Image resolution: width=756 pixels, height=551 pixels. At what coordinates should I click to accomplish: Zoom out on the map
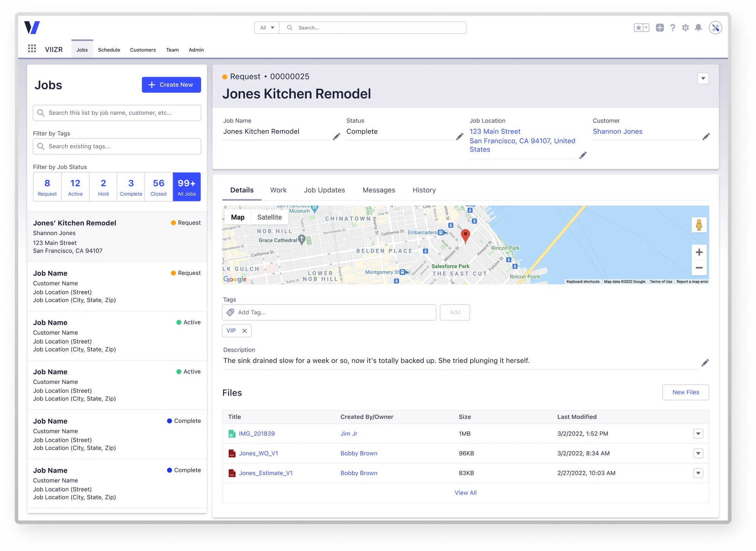click(699, 268)
